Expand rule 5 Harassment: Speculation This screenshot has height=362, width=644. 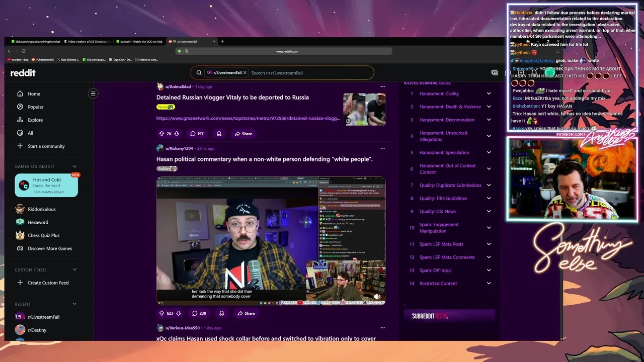[489, 152]
